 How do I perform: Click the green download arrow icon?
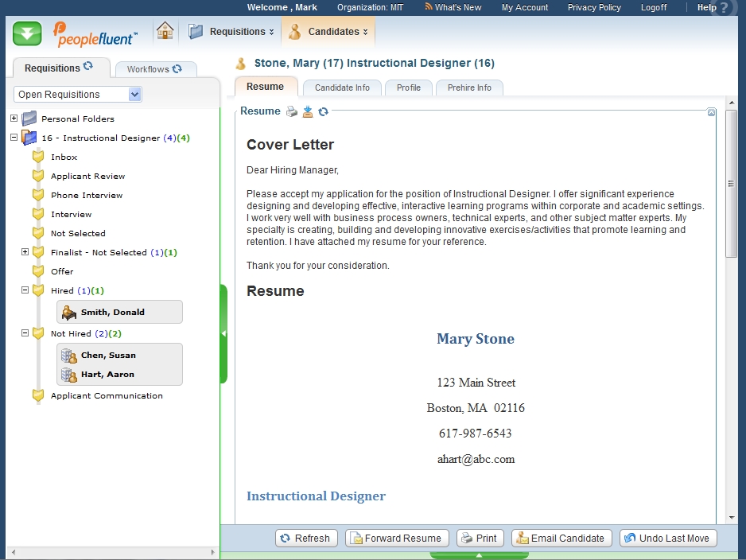pos(27,33)
